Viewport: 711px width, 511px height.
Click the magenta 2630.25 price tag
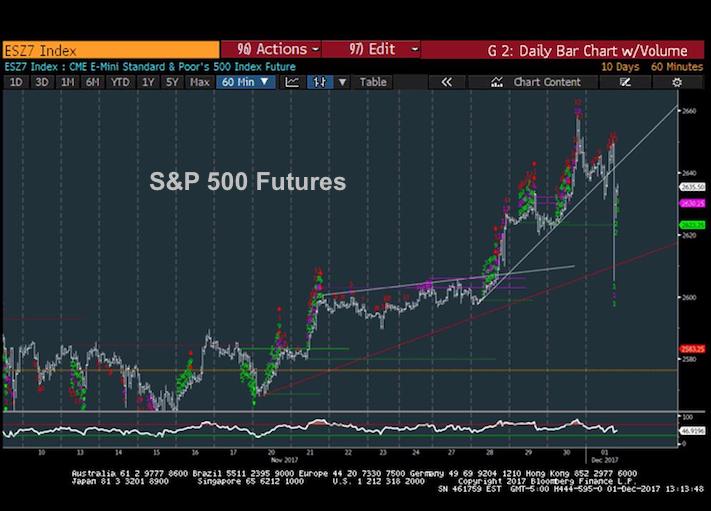(692, 204)
